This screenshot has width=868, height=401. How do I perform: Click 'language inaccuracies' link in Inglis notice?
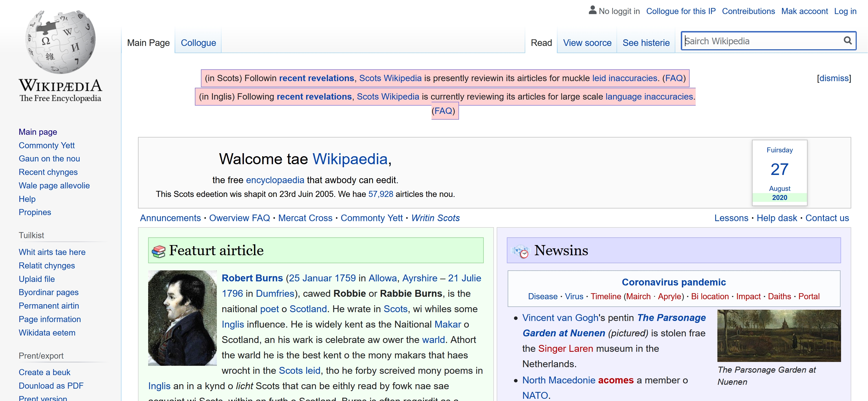click(x=649, y=97)
